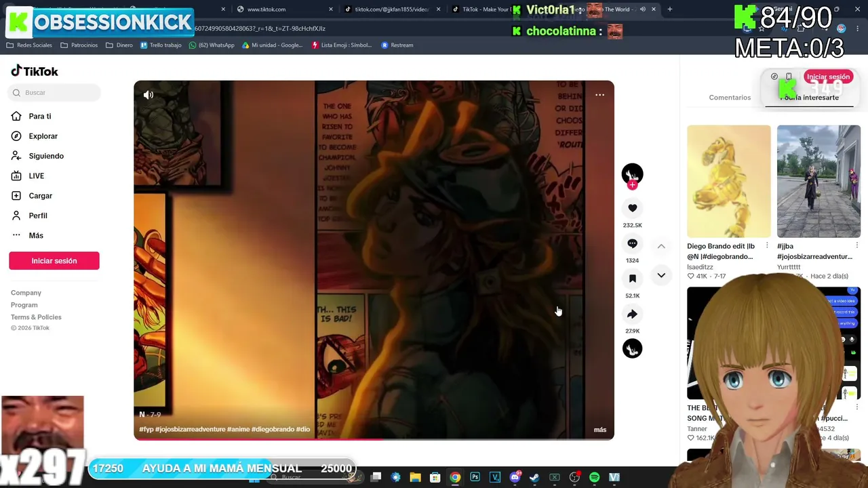Open options for the #jjba video card
The width and height of the screenshot is (868, 488).
[857, 246]
